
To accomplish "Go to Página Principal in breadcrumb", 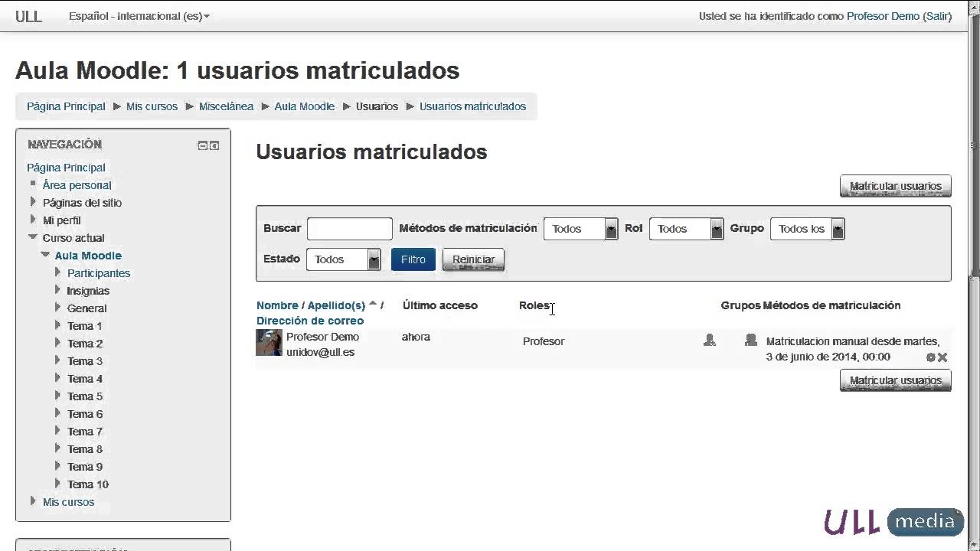I will (x=66, y=106).
